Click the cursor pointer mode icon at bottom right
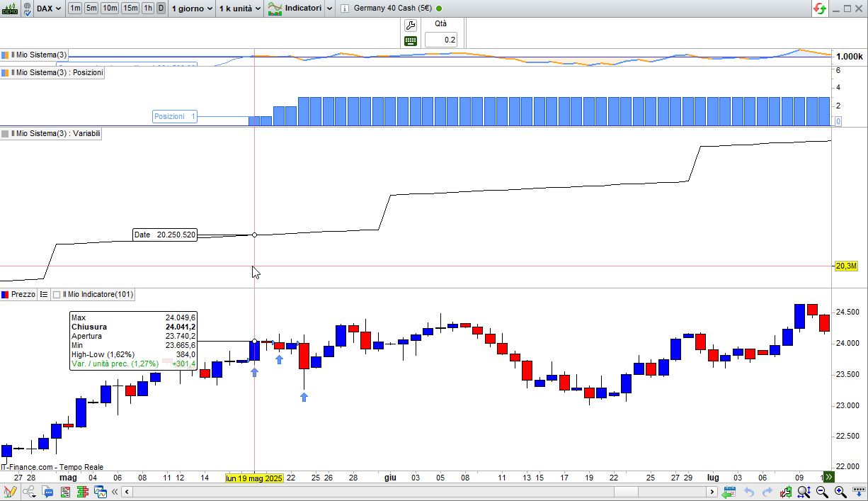Image resolution: width=868 pixels, height=501 pixels. [x=857, y=492]
